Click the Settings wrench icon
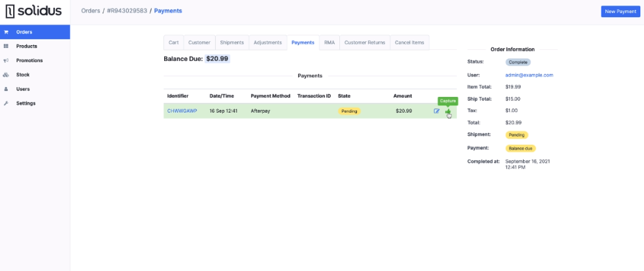 7,103
